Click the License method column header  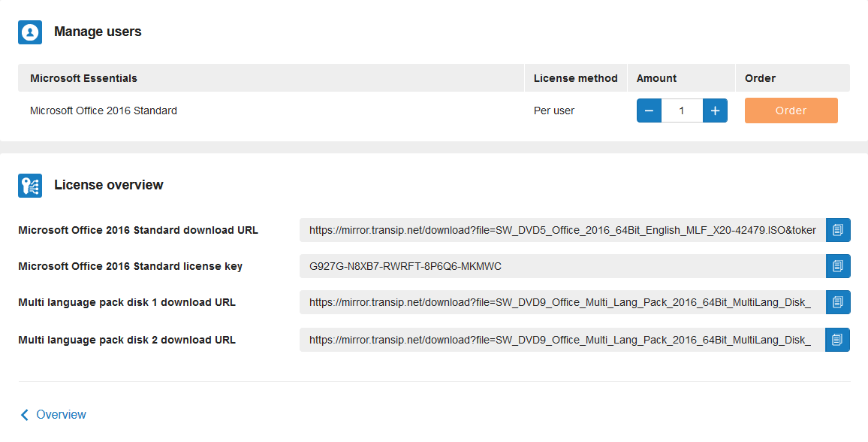click(576, 78)
